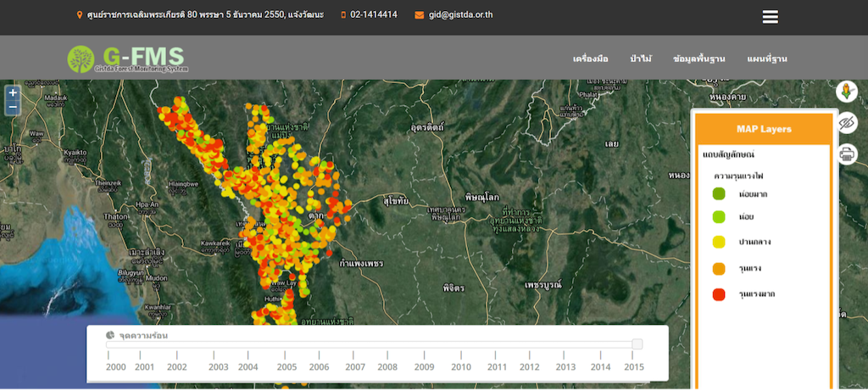Collapse the MAP Layers panel header
Screen dimensions: 868x391
(x=763, y=129)
